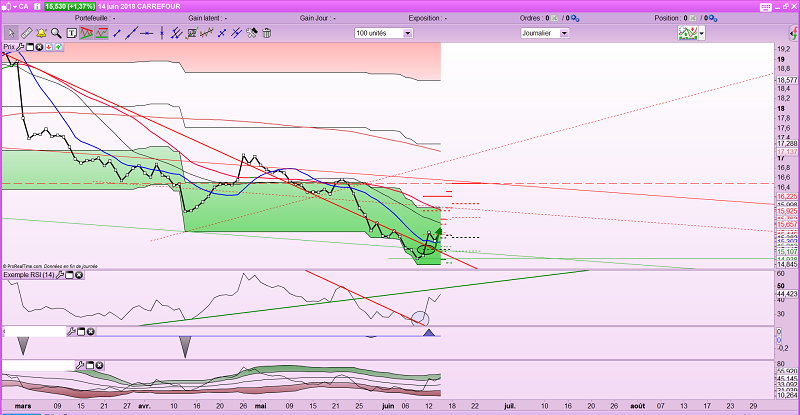This screenshot has height=415, width=800.
Task: Click the août label on time axis
Action: (637, 406)
